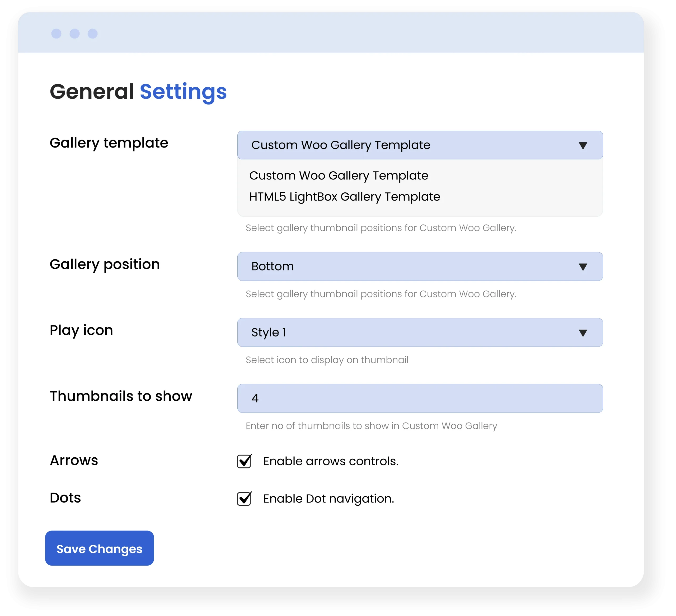Click the "Gallery position" field label
Image resolution: width=676 pixels, height=616 pixels.
[x=105, y=264]
